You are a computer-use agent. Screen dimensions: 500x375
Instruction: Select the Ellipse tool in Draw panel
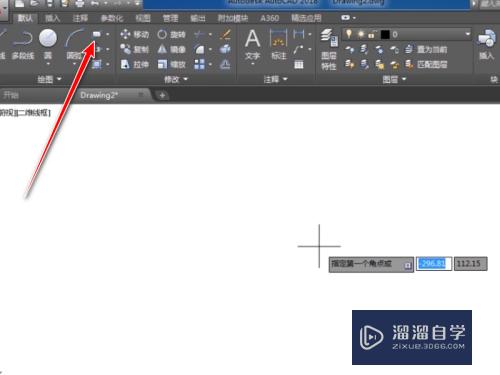97,49
